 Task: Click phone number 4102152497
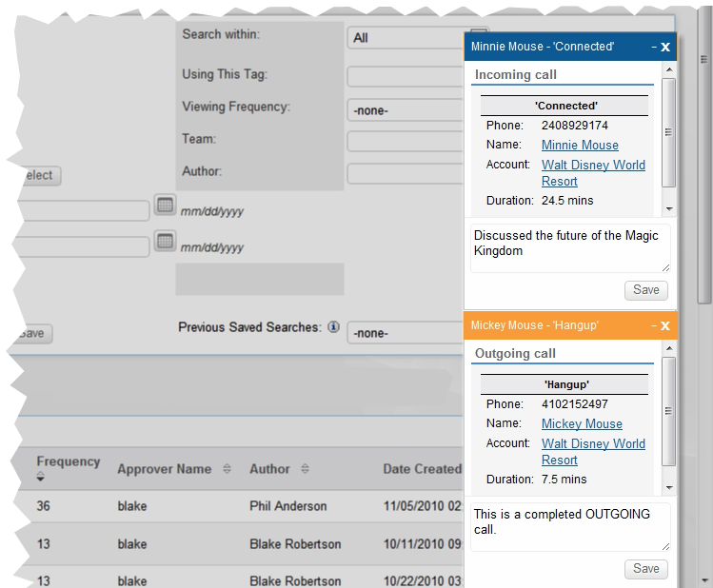point(574,403)
